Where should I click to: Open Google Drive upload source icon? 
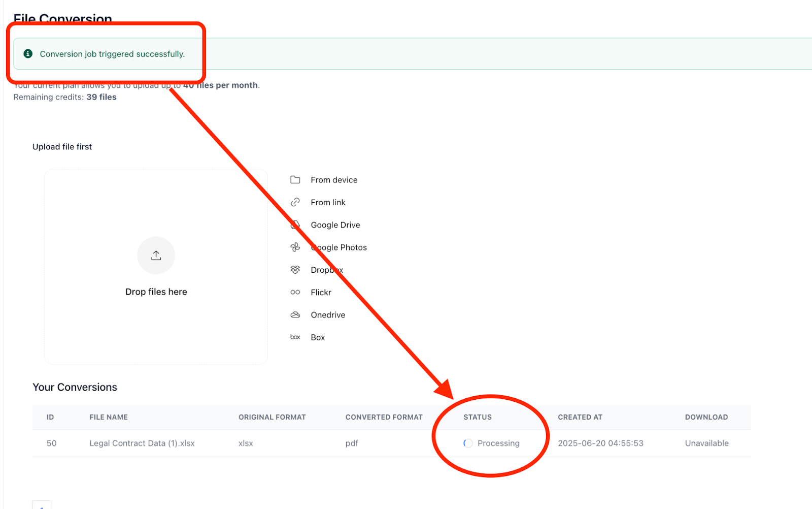pyautogui.click(x=295, y=225)
